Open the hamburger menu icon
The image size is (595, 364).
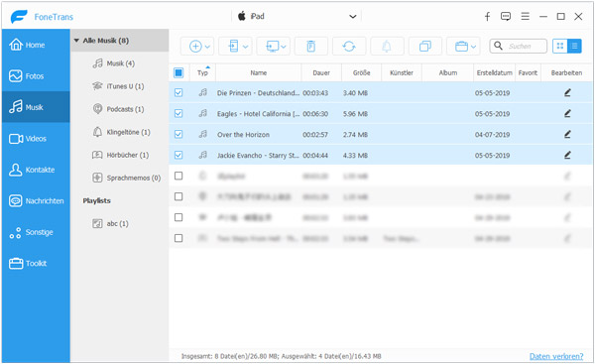tap(526, 16)
